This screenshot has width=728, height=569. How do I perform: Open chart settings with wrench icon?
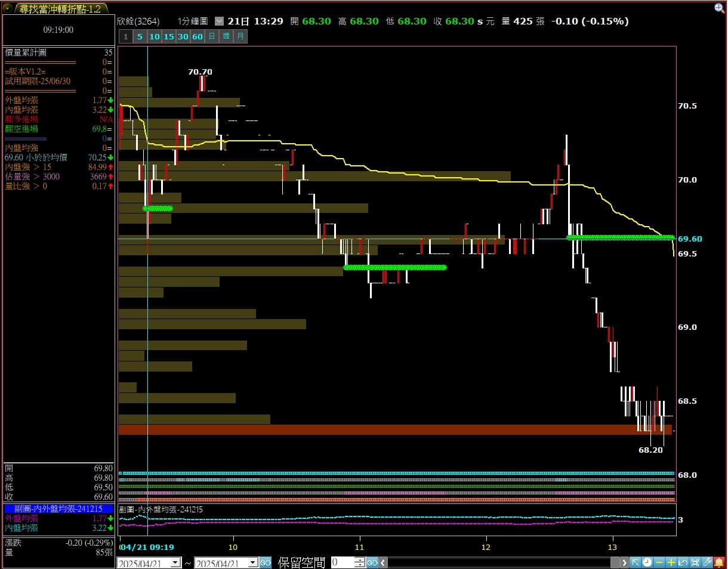tap(707, 562)
